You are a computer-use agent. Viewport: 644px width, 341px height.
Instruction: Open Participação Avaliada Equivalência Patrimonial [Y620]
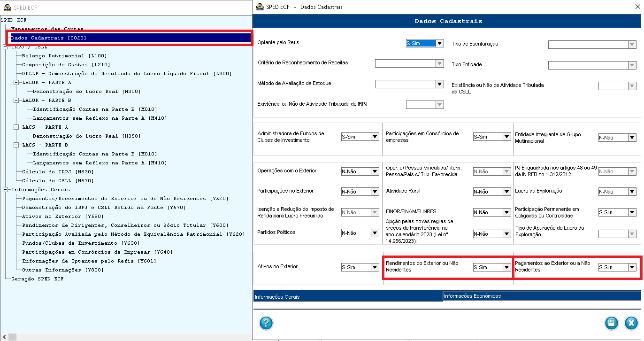(x=133, y=234)
